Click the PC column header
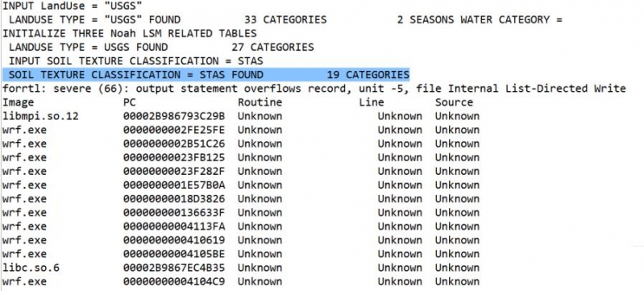The width and height of the screenshot is (644, 291). [129, 102]
